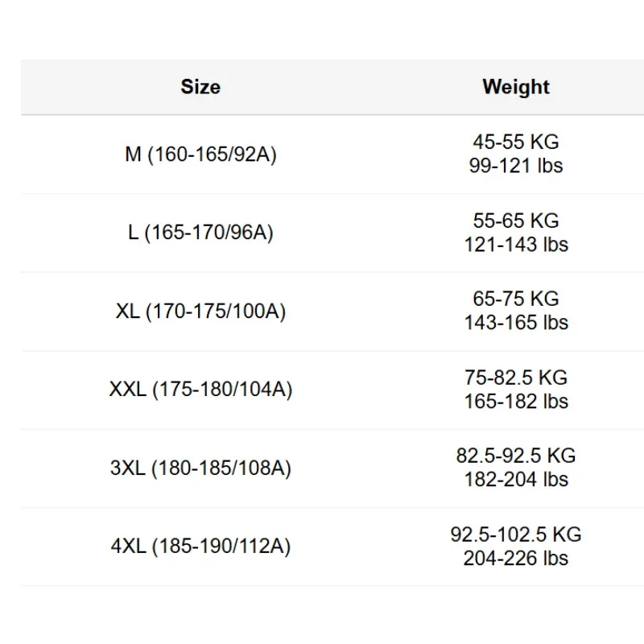644x644 pixels.
Task: Click the 55-65 KG weight value
Action: (x=516, y=221)
